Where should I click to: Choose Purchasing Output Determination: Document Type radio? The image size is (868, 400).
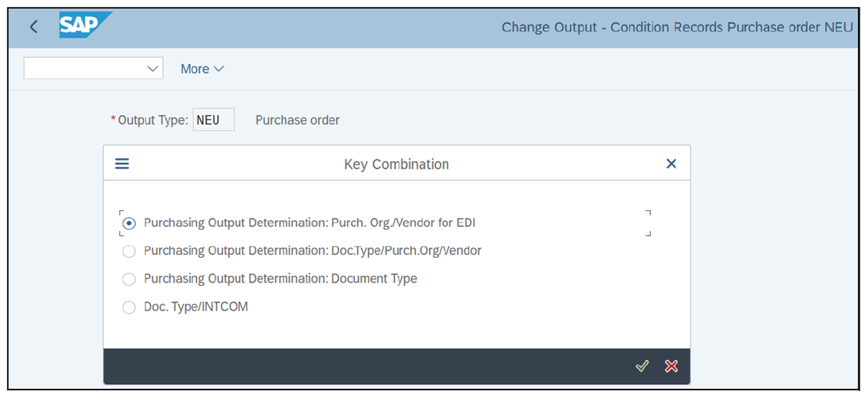(x=129, y=280)
